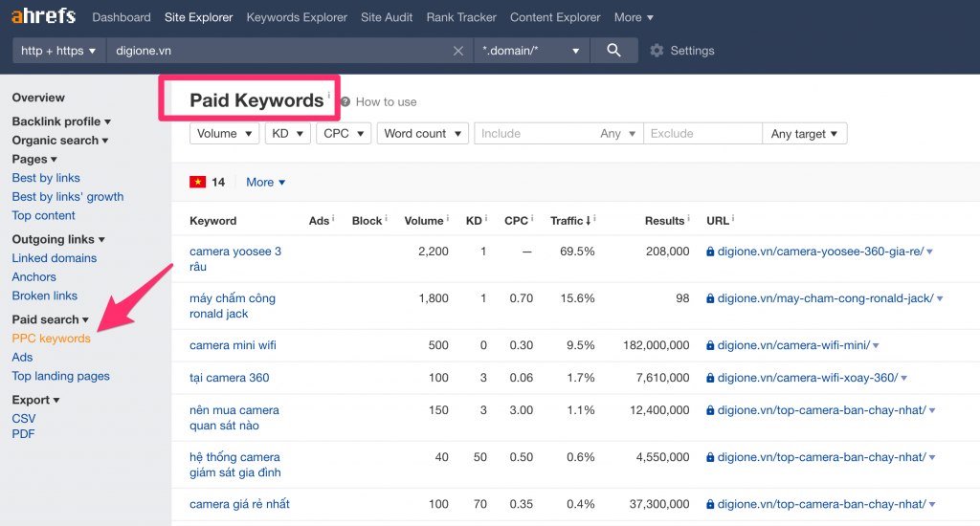Open keyword 'camera giá rẻ nhất'
Screen dimensions: 980x526
[239, 504]
